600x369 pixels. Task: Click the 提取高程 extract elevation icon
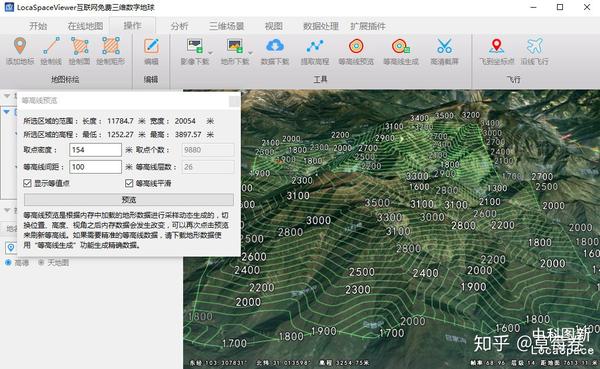tap(315, 46)
